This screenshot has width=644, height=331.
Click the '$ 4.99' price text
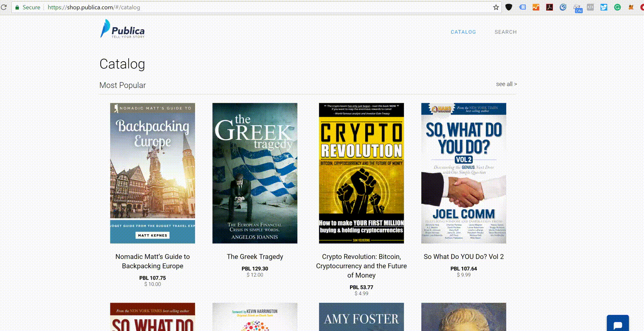pos(362,294)
